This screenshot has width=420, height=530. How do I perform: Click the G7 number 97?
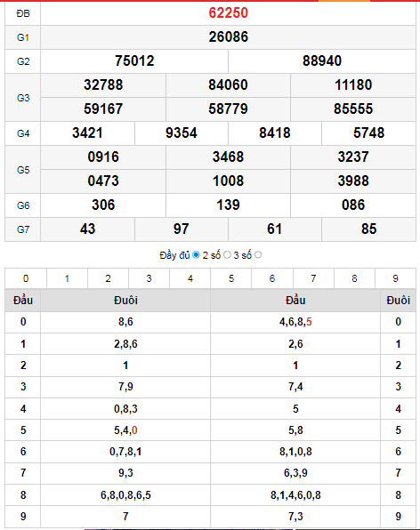pos(182,229)
